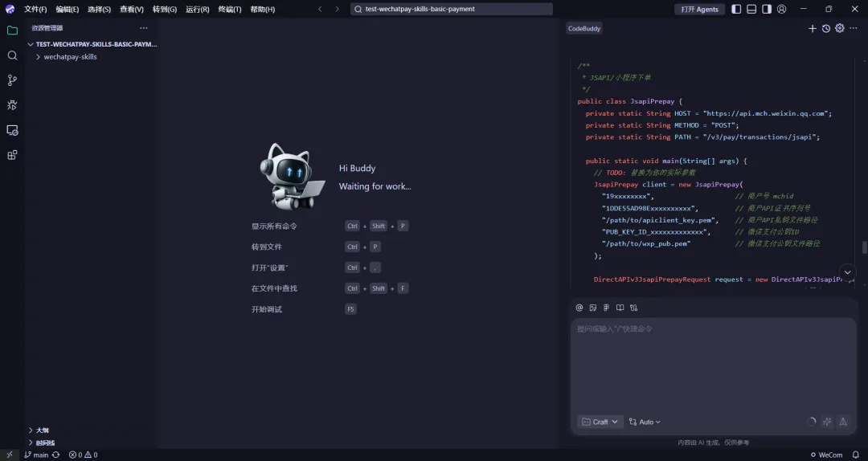Click the command search box in title bar

coord(451,9)
